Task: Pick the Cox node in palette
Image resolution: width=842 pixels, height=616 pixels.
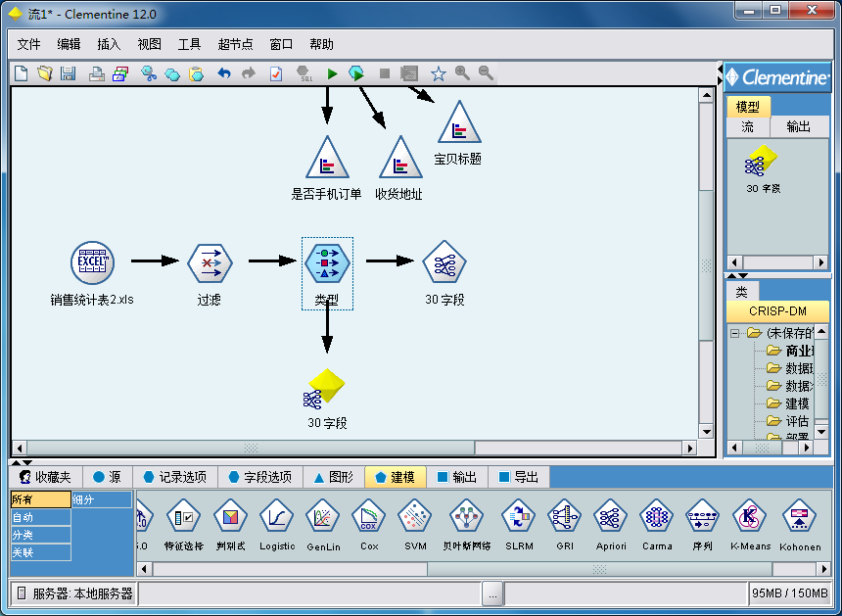Action: (x=369, y=525)
